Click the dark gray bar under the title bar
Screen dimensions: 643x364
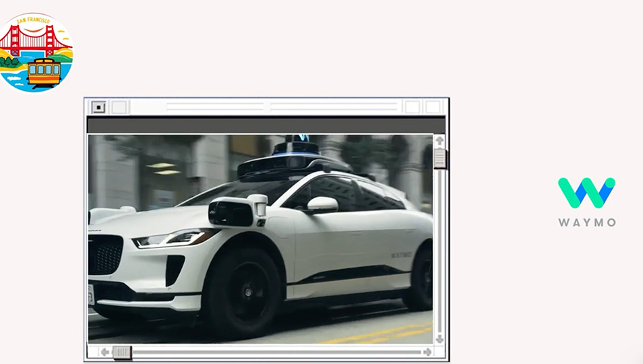[x=266, y=125]
